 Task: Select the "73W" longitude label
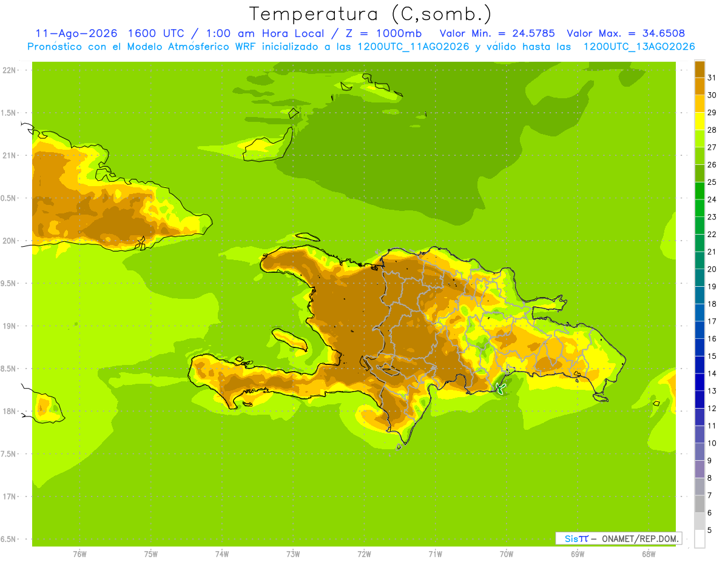(x=293, y=555)
